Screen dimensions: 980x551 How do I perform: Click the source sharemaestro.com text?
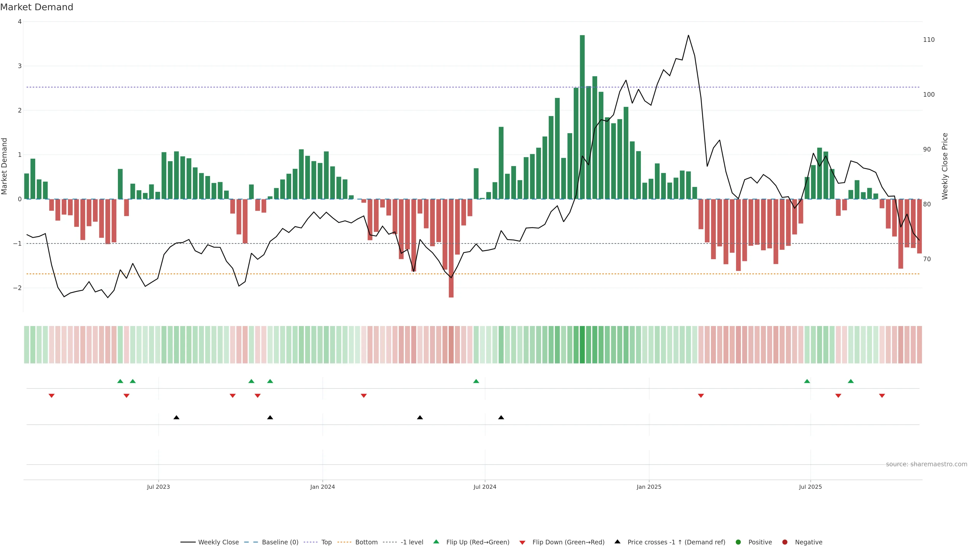926,464
